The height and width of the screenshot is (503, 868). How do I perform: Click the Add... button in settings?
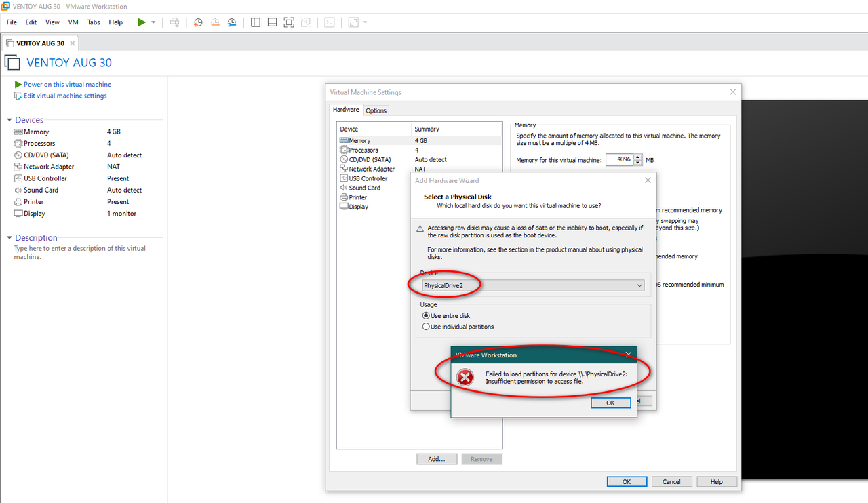click(x=437, y=459)
